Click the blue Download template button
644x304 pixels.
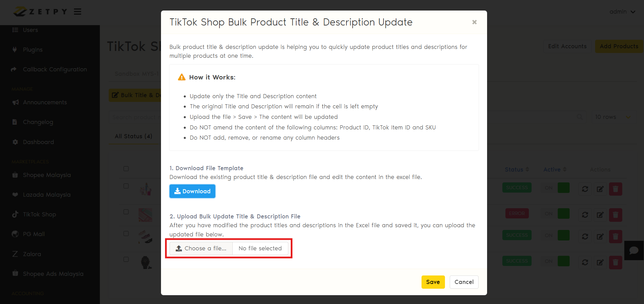tap(192, 191)
